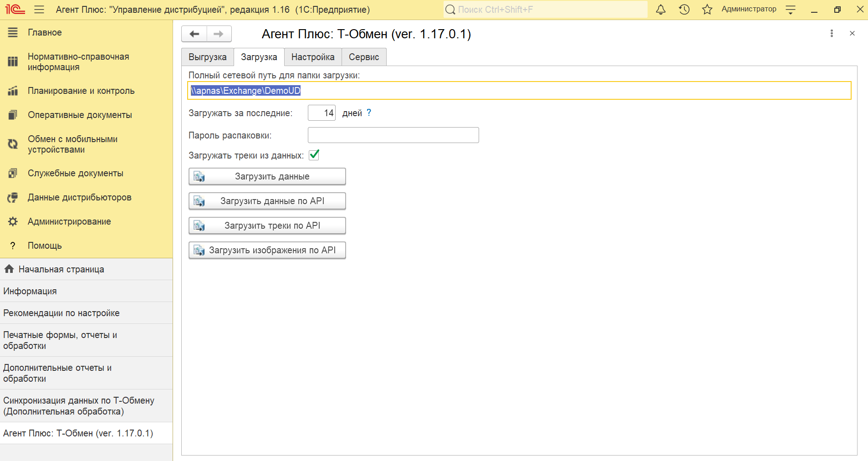Open the hamburger main menu icon

39,10
